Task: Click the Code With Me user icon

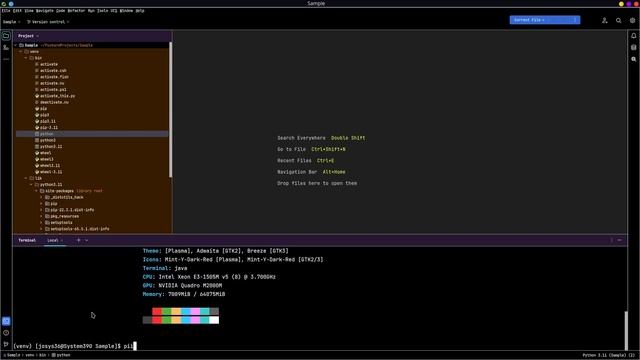Action: pos(604,20)
